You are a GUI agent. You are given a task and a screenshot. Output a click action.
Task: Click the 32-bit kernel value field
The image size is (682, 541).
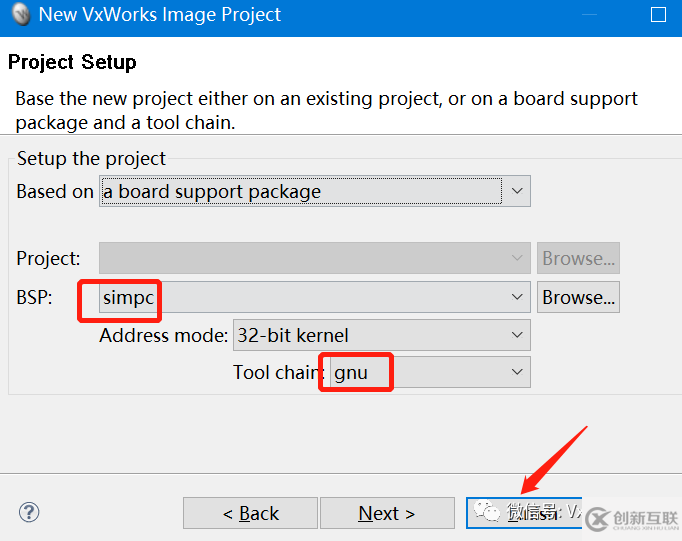coord(381,335)
